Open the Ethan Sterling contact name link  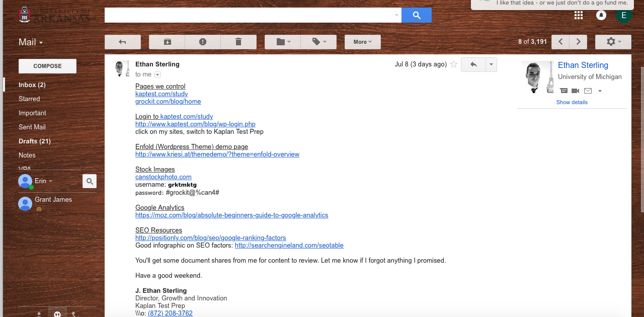pyautogui.click(x=583, y=65)
